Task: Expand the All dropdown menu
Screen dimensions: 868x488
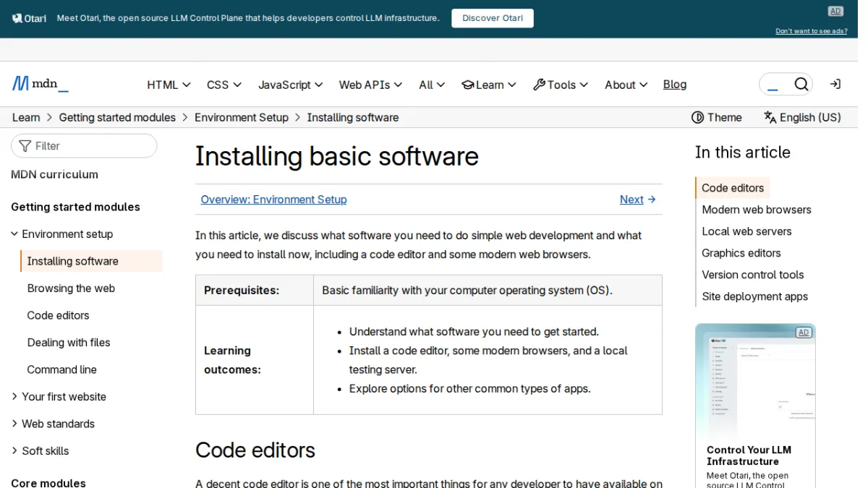Action: pyautogui.click(x=432, y=85)
